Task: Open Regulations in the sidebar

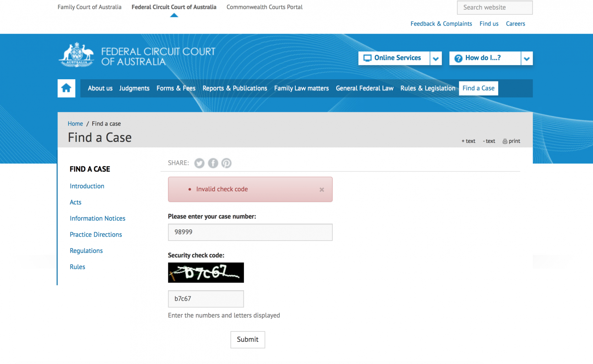Action: pyautogui.click(x=86, y=251)
